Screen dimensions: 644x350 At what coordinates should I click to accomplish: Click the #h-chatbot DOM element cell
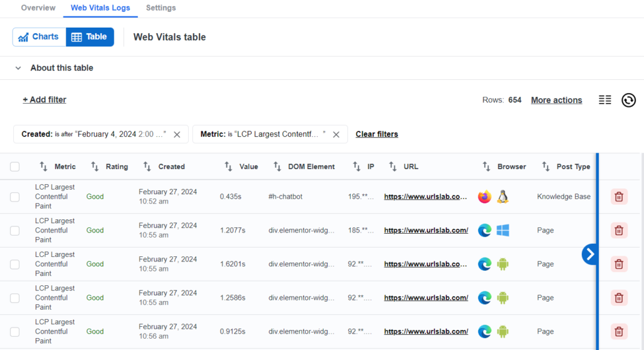(286, 197)
